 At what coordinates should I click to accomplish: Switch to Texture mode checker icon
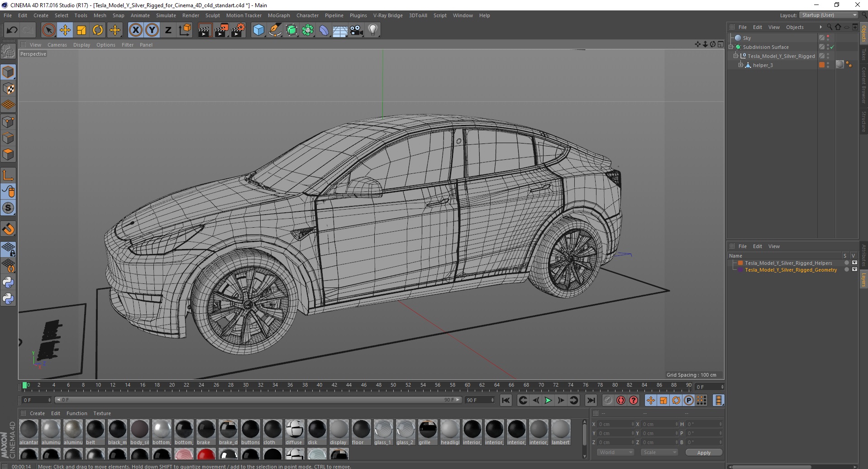[8, 89]
